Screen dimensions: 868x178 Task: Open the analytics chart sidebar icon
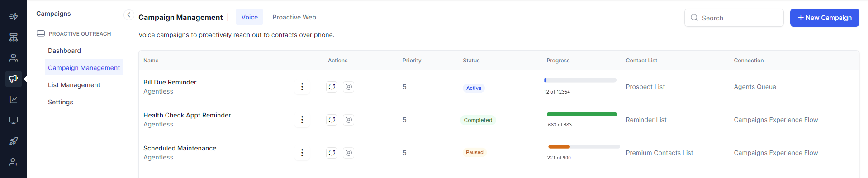tap(14, 99)
